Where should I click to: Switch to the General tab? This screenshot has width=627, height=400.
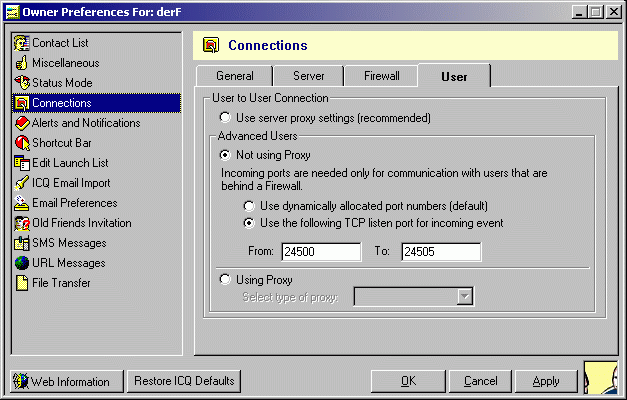[x=235, y=76]
